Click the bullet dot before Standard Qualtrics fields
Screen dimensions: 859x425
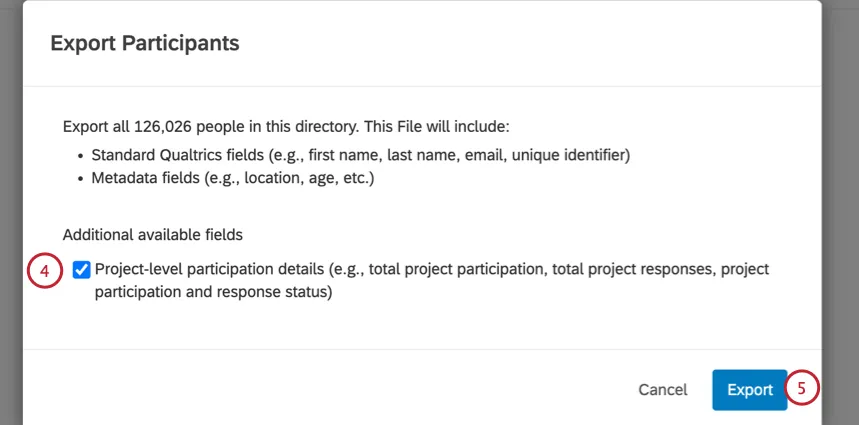[81, 156]
